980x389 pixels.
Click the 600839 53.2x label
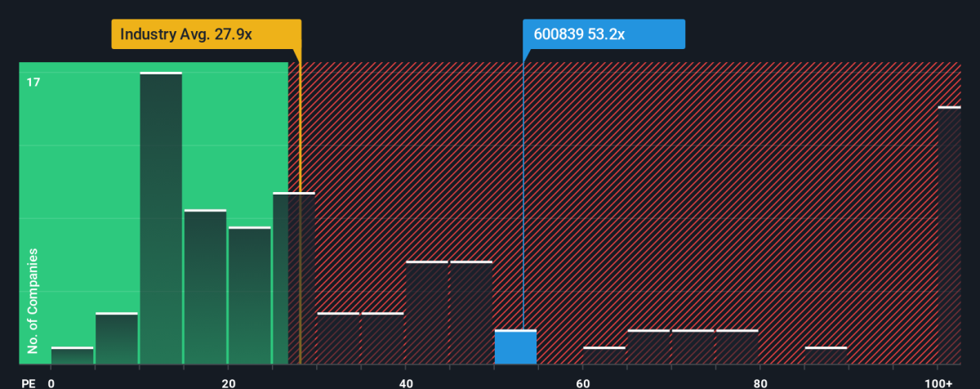pyautogui.click(x=604, y=34)
